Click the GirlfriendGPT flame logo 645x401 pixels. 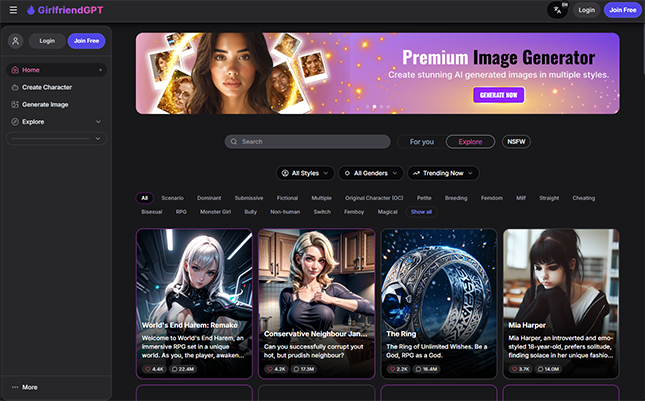pos(31,10)
